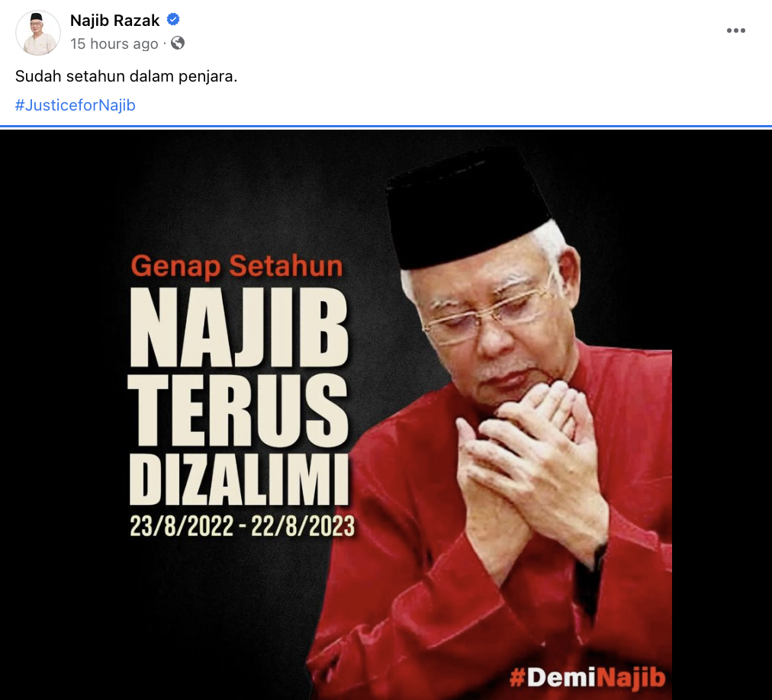Click the date range 23/8/2022 - 22/8/2023
772x700 pixels.
click(x=242, y=526)
